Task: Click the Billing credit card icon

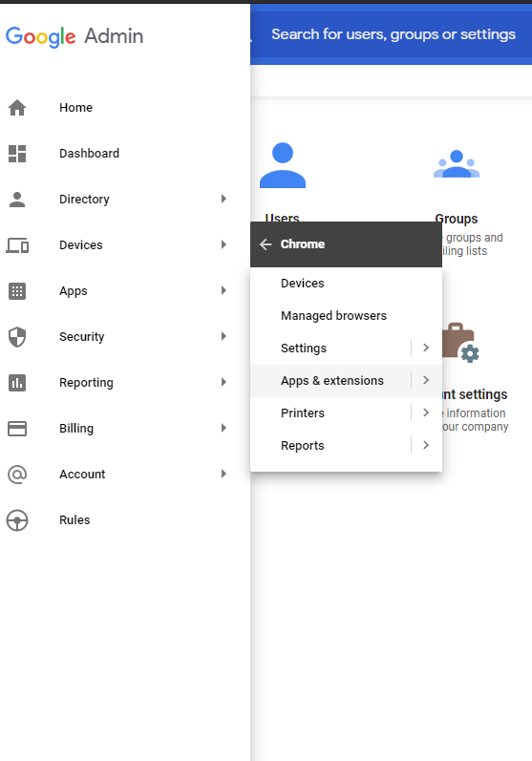Action: 17,429
